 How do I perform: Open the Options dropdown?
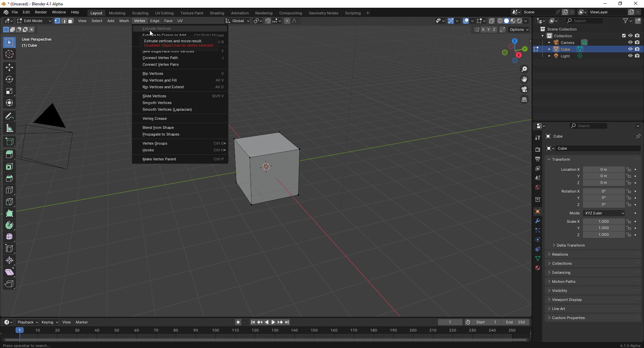[x=519, y=30]
